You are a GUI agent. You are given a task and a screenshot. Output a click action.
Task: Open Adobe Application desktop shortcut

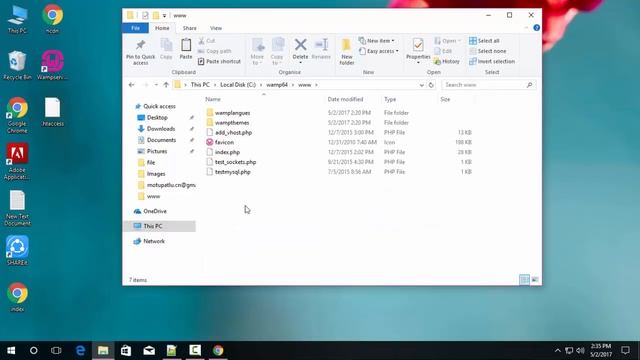[x=17, y=161]
